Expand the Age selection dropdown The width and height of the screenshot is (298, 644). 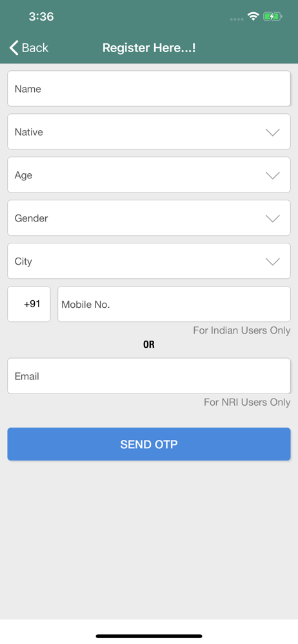149,175
